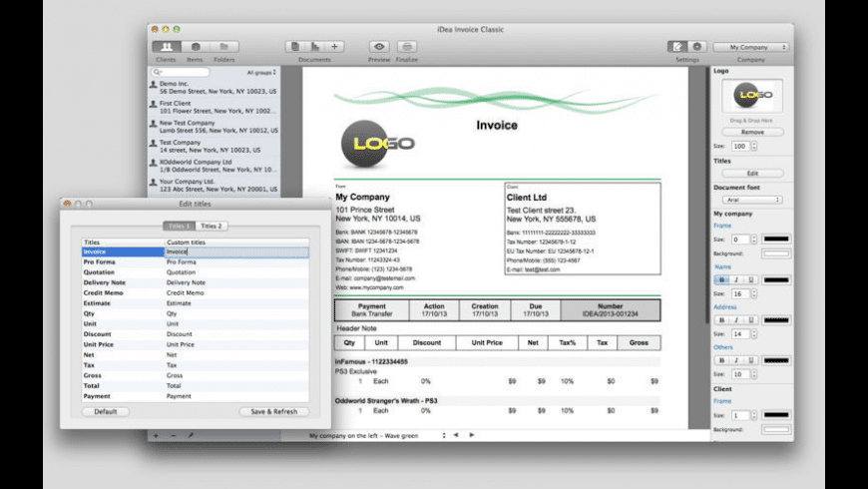Select the template edit settings icon
Screen dimensions: 868x489
[677, 47]
